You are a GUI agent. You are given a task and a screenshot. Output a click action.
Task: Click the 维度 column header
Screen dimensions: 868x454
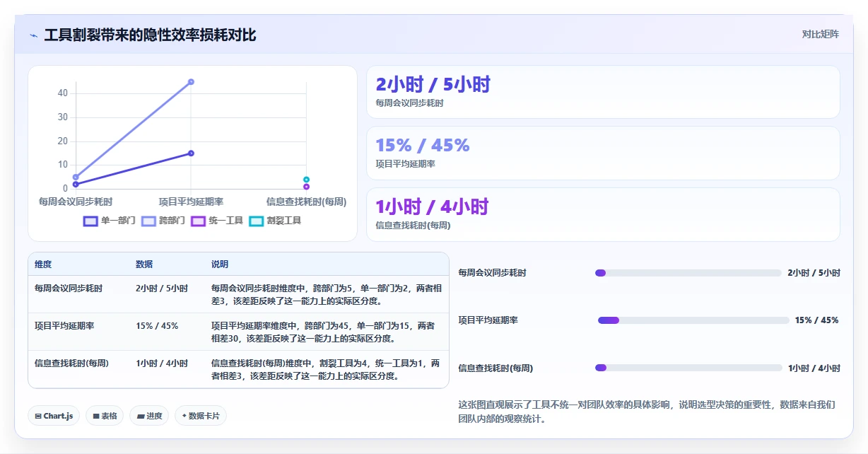coord(43,264)
